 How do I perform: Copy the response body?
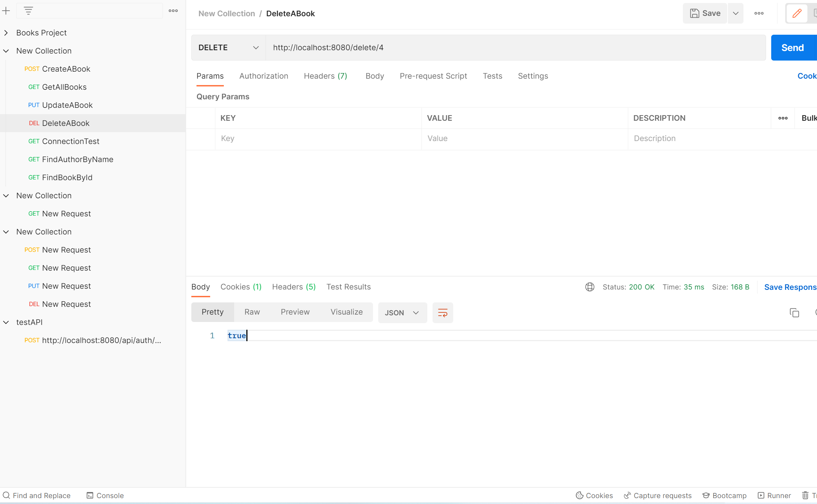click(x=794, y=312)
